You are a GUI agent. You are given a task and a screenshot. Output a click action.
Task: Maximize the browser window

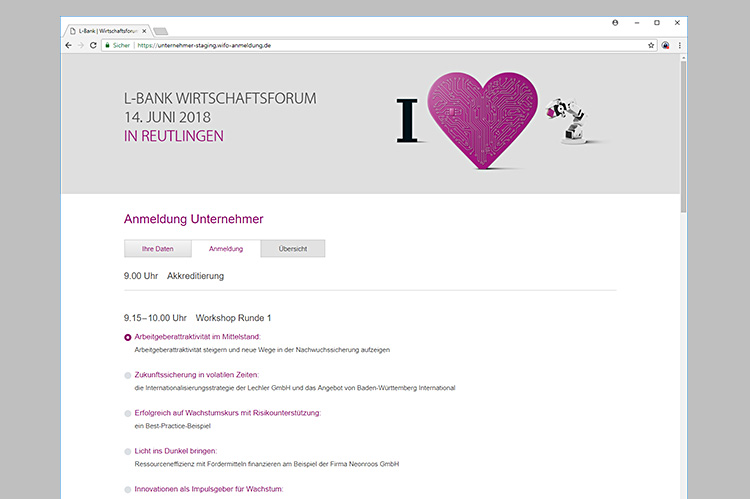657,22
